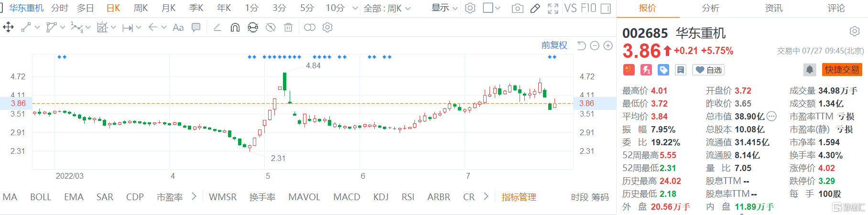The image size is (868, 215).
Task: Expand polygon tool options arrow
Action: 63,28
